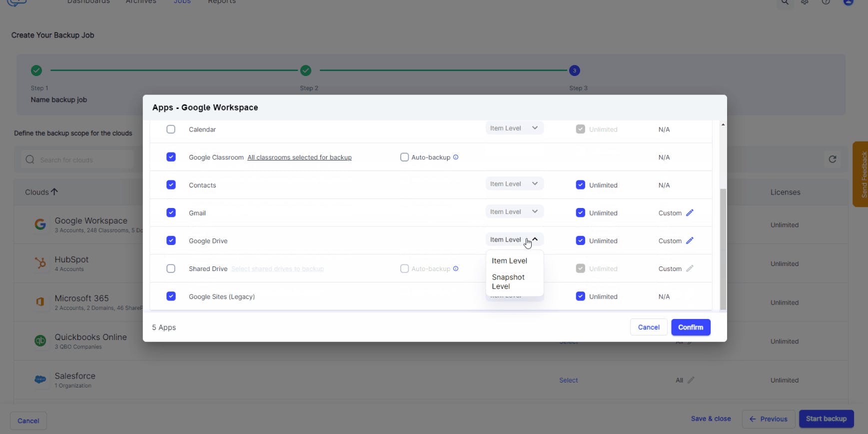Open All classrooms selected for backup link
This screenshot has width=868, height=434.
point(299,157)
